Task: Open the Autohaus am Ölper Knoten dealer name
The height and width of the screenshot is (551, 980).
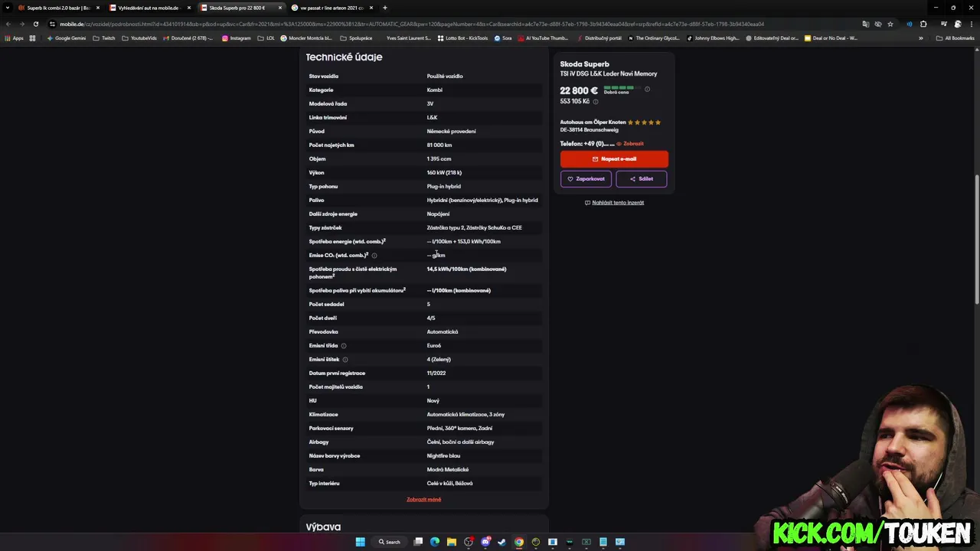Action: click(x=593, y=122)
